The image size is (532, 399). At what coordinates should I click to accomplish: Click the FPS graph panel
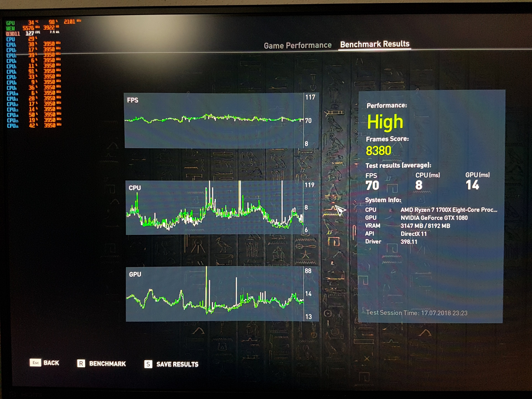click(214, 121)
